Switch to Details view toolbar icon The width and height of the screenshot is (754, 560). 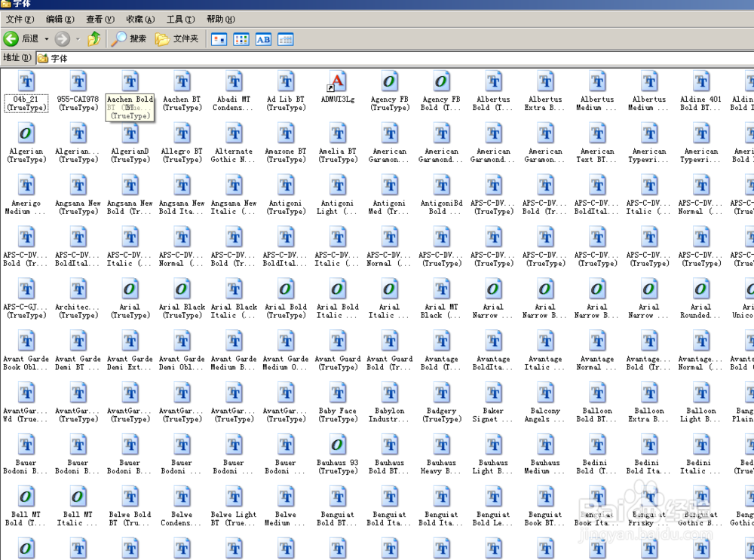[x=285, y=39]
